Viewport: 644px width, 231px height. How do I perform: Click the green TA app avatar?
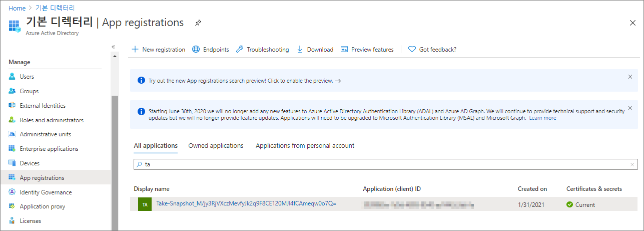145,204
